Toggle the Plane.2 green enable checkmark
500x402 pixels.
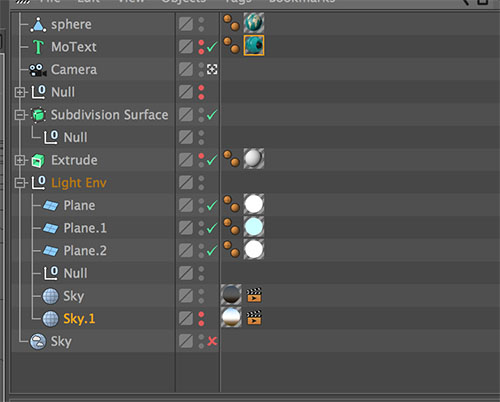click(x=212, y=251)
